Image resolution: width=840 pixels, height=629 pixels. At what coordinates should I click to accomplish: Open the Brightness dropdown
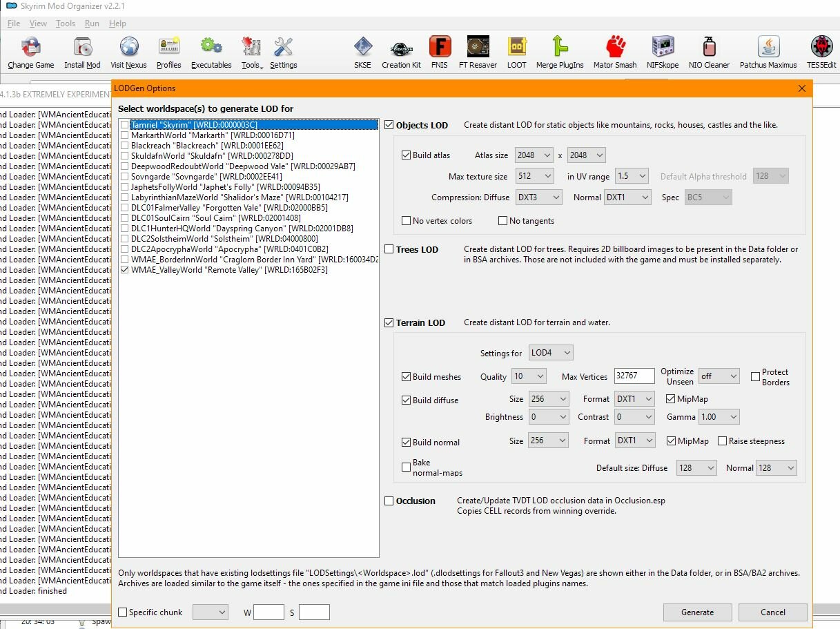click(549, 417)
